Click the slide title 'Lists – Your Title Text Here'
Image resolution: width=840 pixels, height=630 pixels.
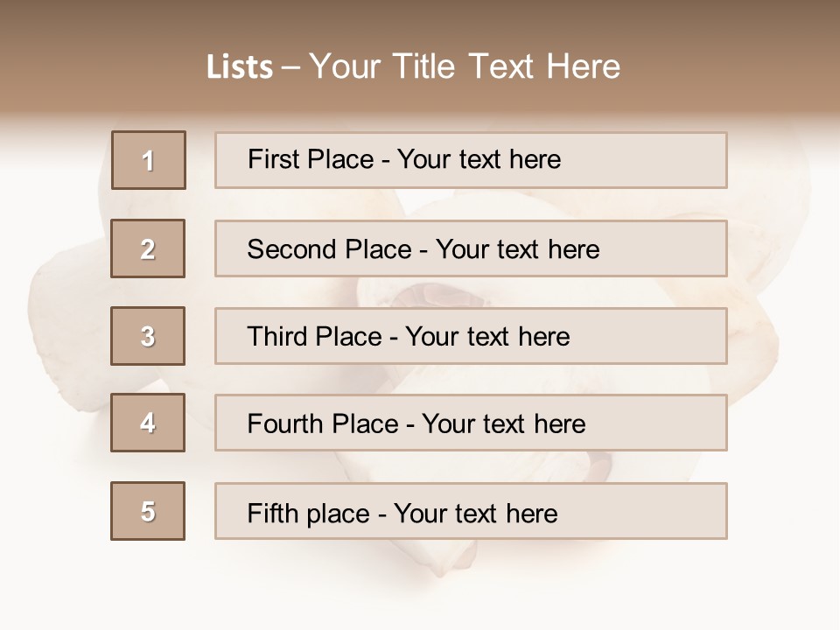pos(414,66)
